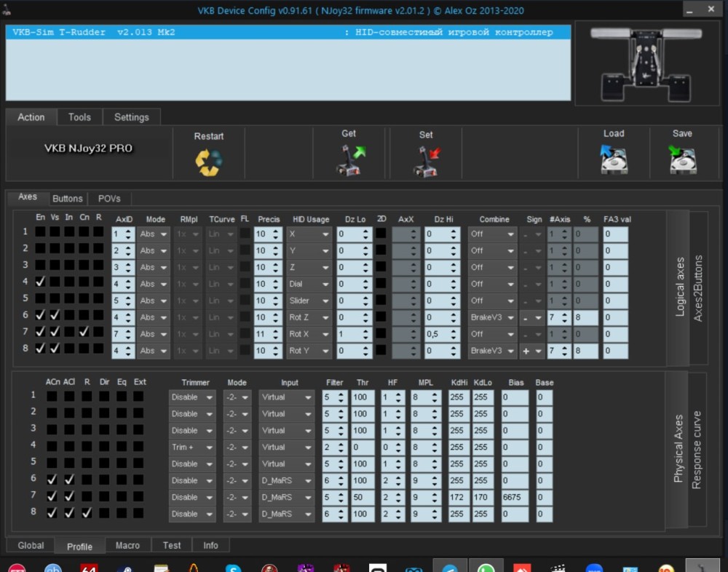Click the Restart controller icon
The width and height of the screenshot is (728, 572).
[208, 162]
